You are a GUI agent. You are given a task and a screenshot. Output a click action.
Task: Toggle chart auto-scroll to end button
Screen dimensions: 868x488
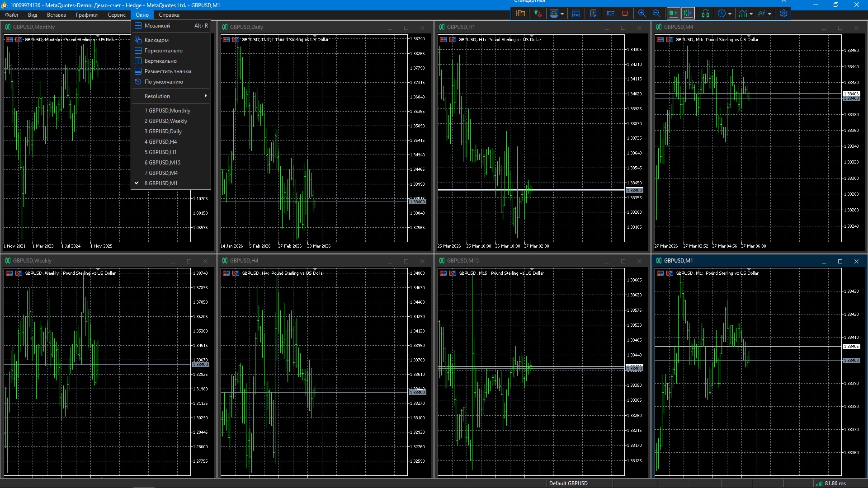(673, 14)
